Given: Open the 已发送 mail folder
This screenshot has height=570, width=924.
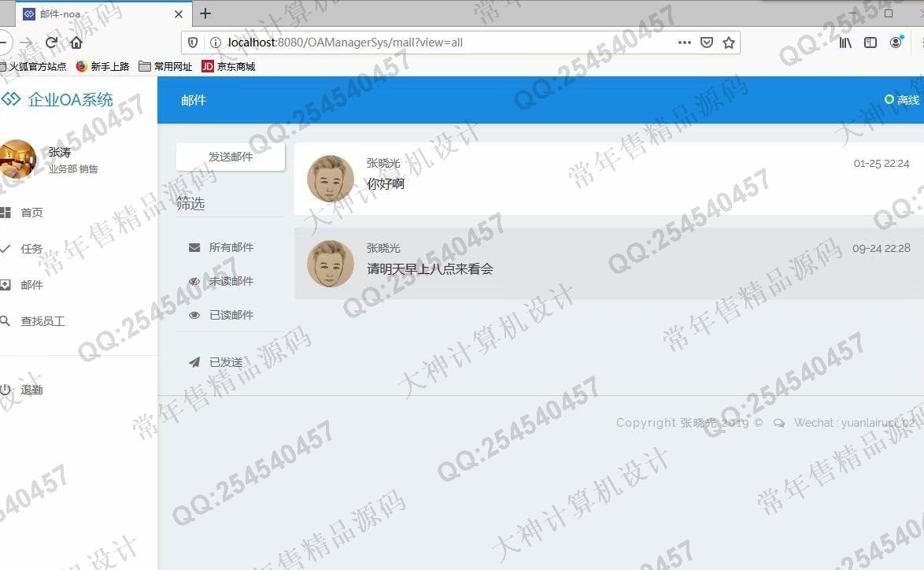Looking at the screenshot, I should [227, 362].
